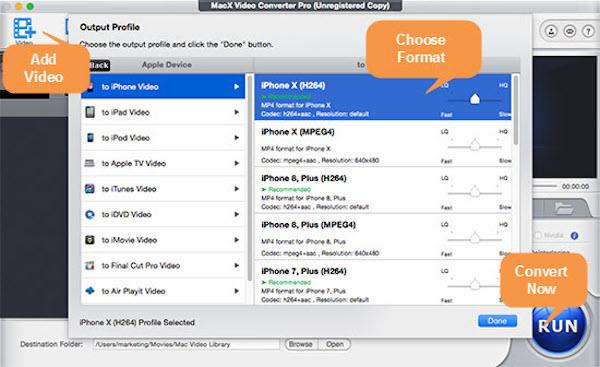The width and height of the screenshot is (600, 367).
Task: Click the Back button
Action: click(99, 65)
